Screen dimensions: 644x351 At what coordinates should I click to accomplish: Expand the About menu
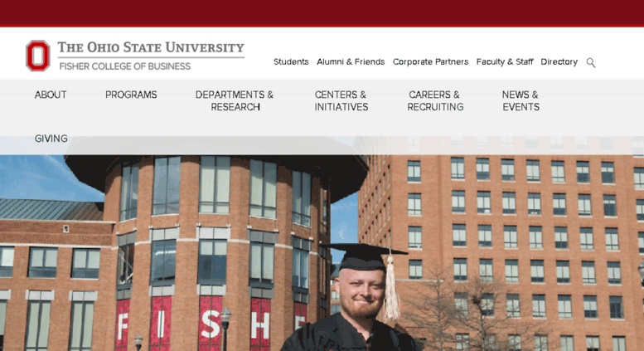(51, 95)
